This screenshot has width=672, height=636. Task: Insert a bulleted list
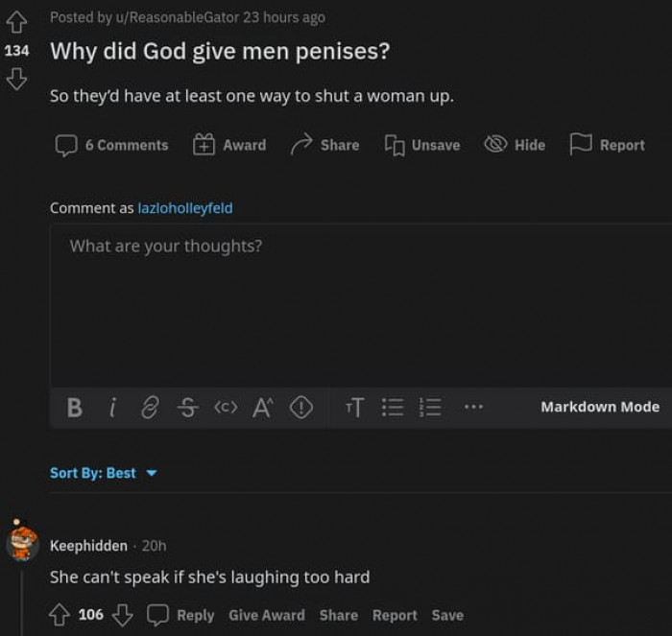[x=393, y=408]
